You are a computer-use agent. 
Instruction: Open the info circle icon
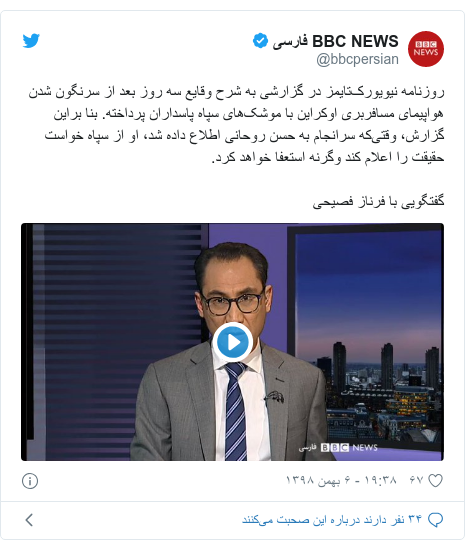pos(30,481)
